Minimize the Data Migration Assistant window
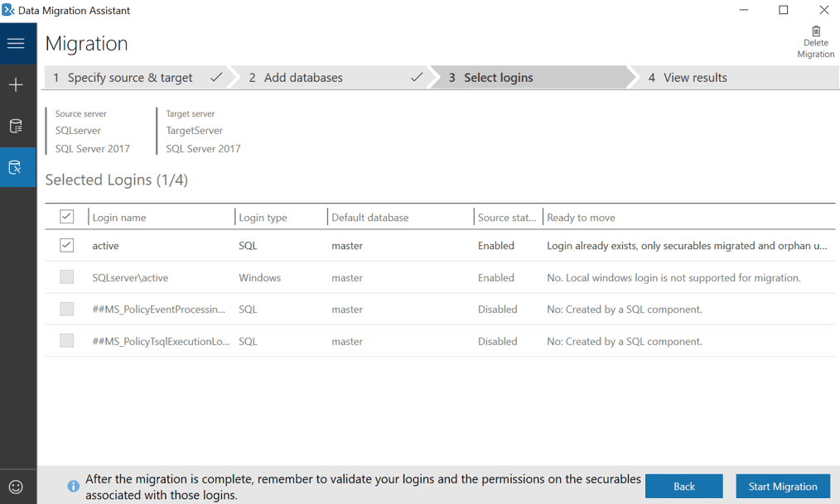This screenshot has width=840, height=504. coord(744,10)
